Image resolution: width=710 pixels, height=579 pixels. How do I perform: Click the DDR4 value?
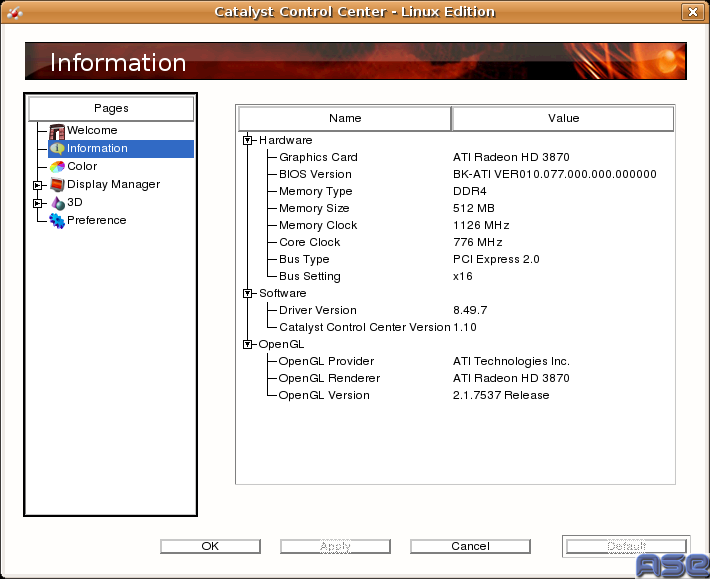(470, 191)
